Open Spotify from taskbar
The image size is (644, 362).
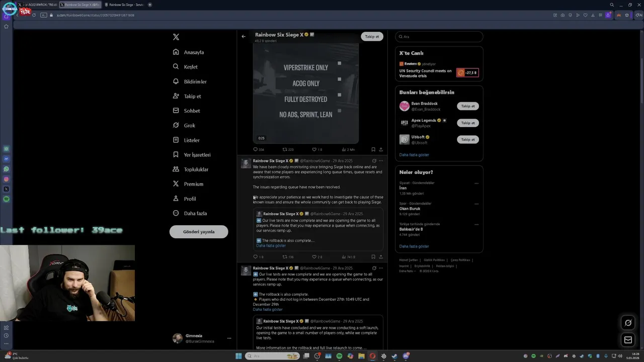pos(339,356)
